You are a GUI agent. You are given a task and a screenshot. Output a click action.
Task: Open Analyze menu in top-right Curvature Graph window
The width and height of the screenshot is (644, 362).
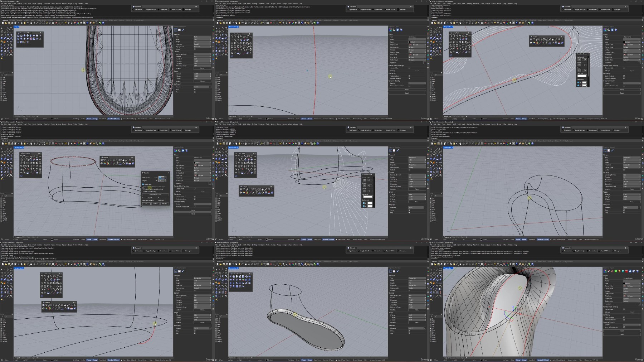click(488, 4)
